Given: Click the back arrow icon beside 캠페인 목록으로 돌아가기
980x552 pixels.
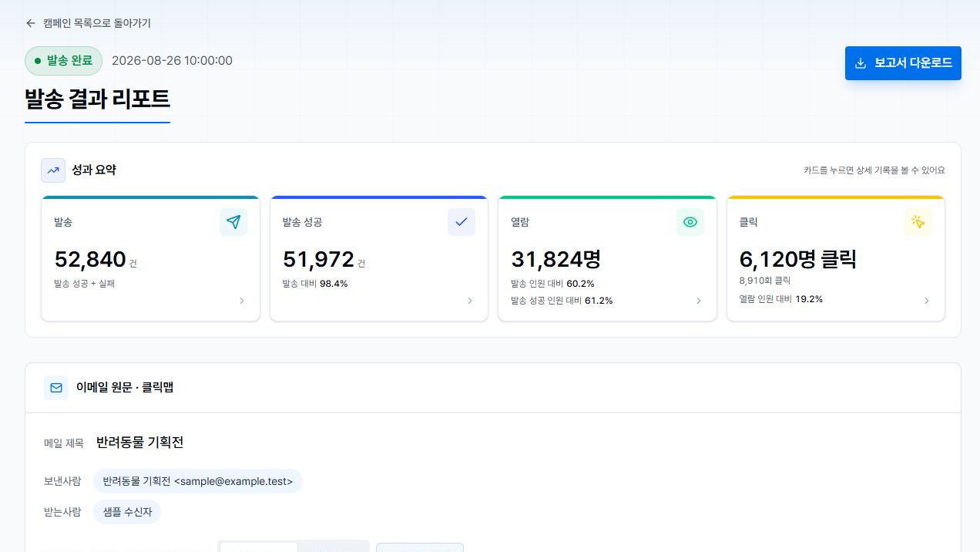Looking at the screenshot, I should [x=31, y=23].
